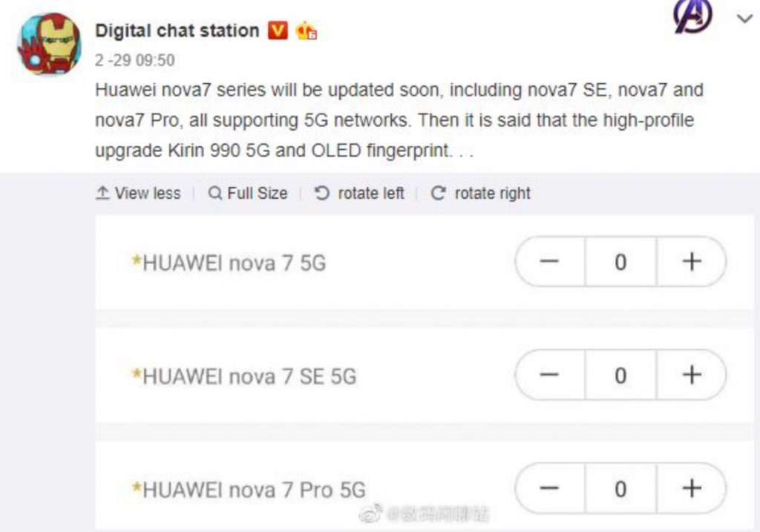
Task: Increase HUAWEI nova 7 SE 5G quantity
Action: click(x=691, y=375)
